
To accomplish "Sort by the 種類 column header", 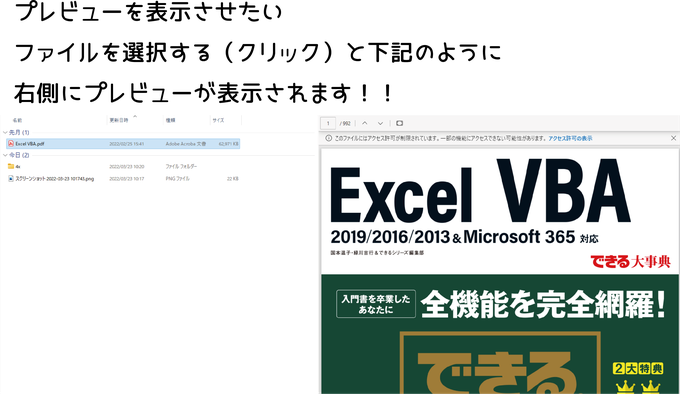I will pyautogui.click(x=170, y=120).
